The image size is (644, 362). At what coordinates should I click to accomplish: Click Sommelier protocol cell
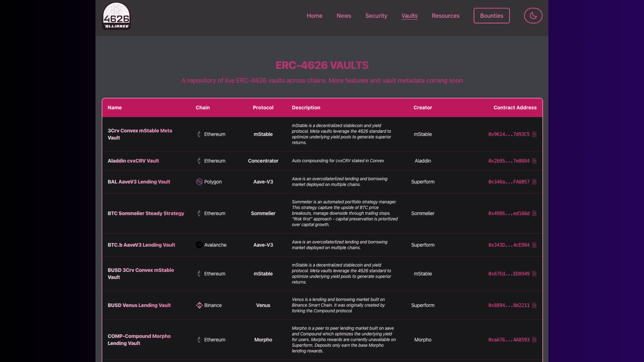pyautogui.click(x=263, y=213)
